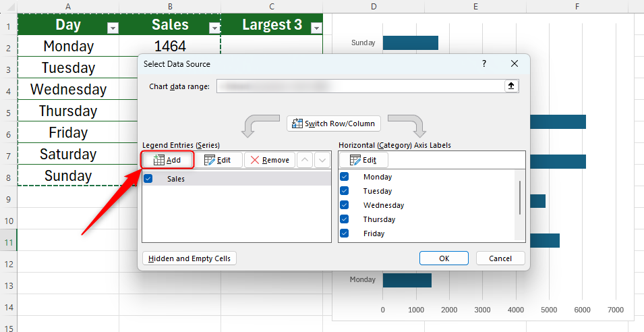Viewport: 644px width, 332px height.
Task: Select the Saturday cell in worksheet
Action: click(68, 154)
